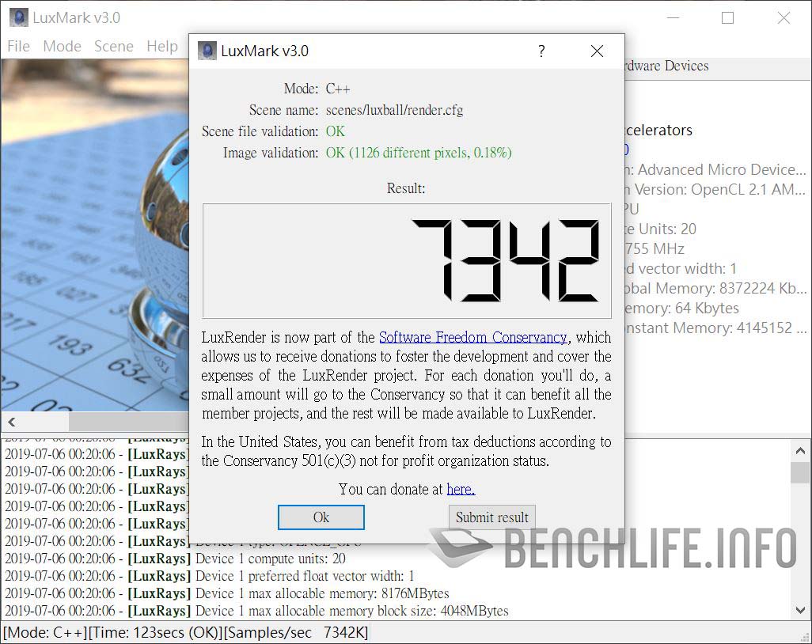
Task: Click the LuxMark logo icon in the dialog title bar
Action: pyautogui.click(x=207, y=51)
